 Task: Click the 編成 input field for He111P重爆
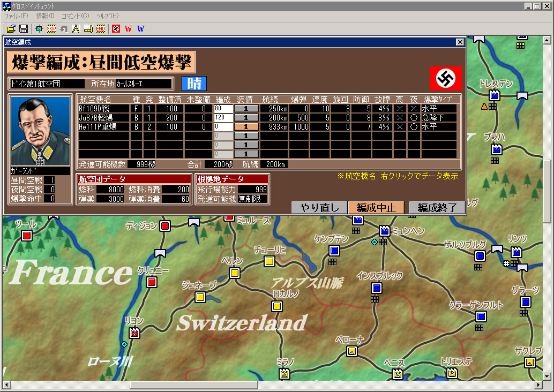click(x=223, y=127)
